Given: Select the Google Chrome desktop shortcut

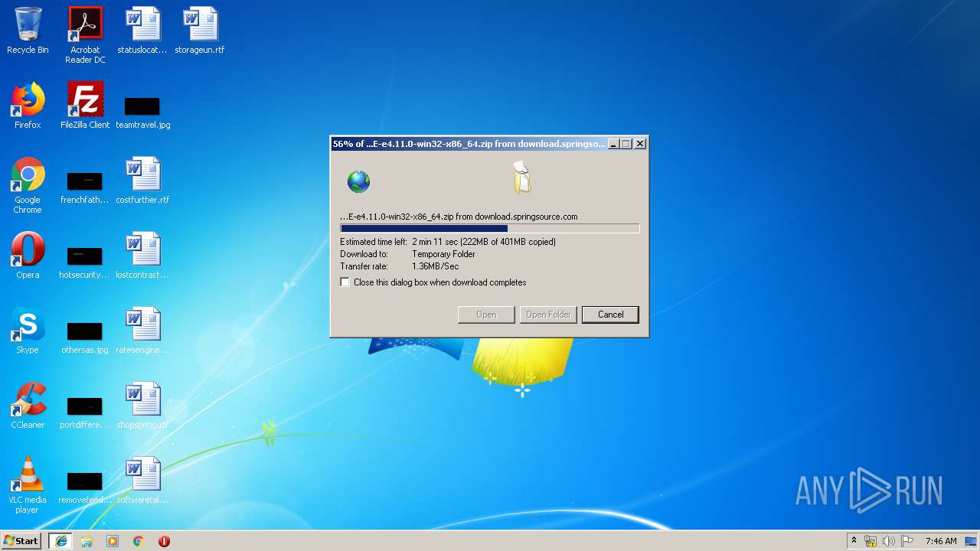Looking at the screenshot, I should [x=28, y=185].
